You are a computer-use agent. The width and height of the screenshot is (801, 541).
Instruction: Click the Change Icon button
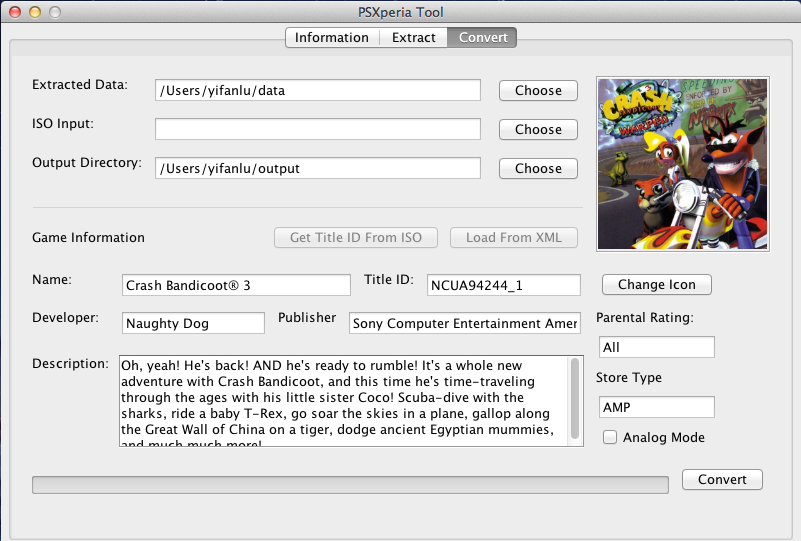[656, 285]
